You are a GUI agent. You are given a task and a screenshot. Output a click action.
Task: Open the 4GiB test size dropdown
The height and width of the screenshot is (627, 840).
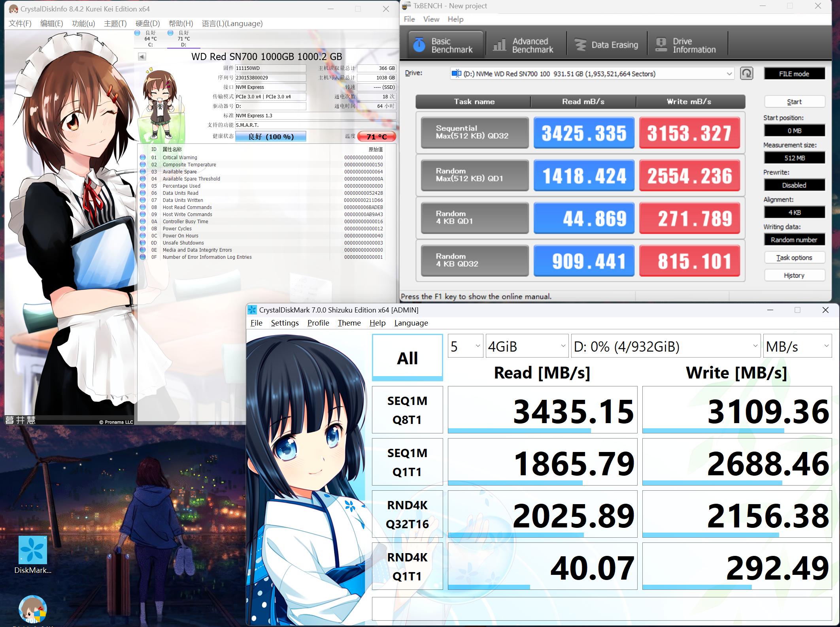coord(527,346)
